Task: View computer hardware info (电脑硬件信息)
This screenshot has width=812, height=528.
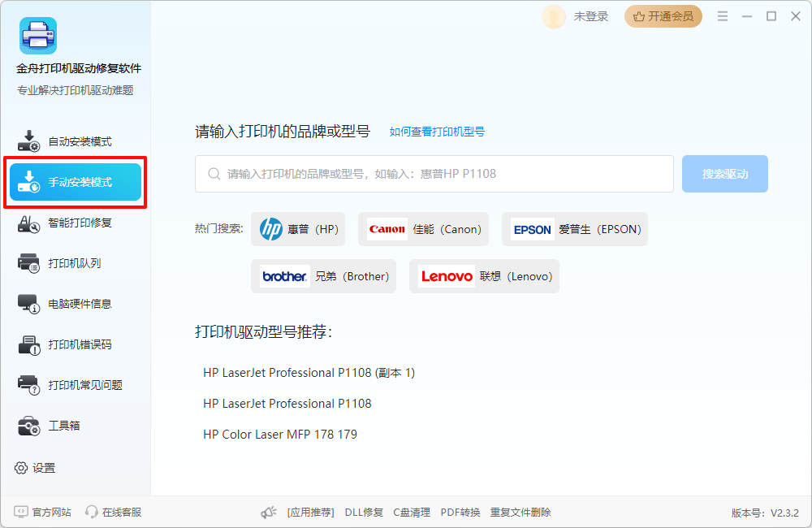Action: (x=79, y=304)
